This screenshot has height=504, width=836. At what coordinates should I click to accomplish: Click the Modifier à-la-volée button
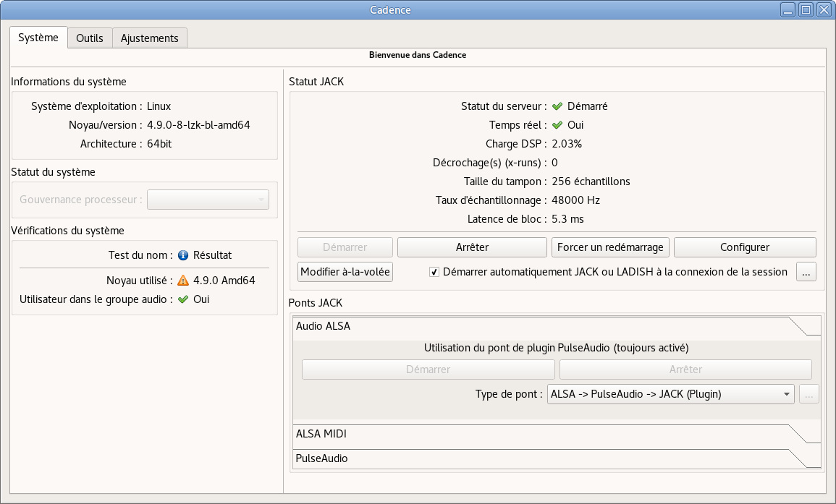point(345,272)
